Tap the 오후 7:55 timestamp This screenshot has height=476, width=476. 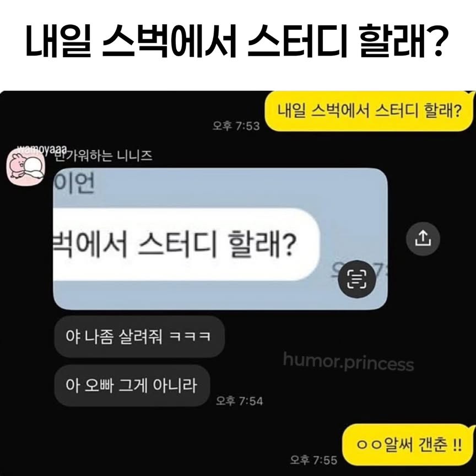click(313, 460)
